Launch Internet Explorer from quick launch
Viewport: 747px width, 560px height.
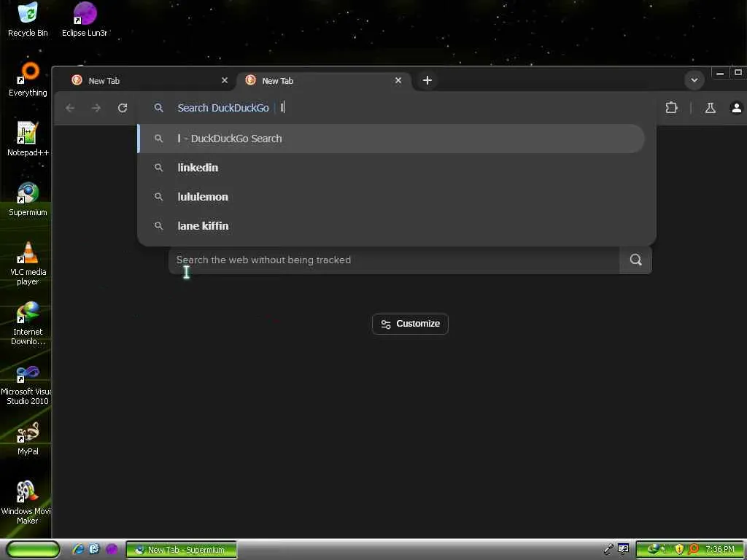78,549
